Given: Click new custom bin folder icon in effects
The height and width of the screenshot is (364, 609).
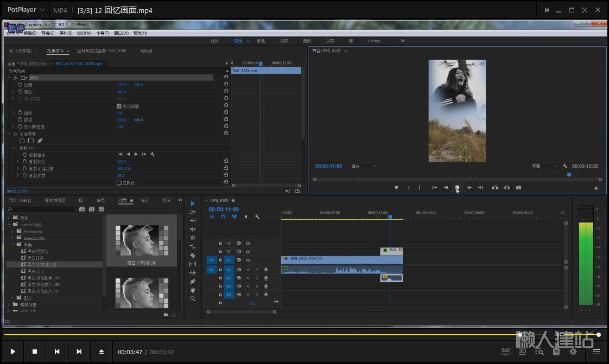Looking at the screenshot, I should point(166,315).
